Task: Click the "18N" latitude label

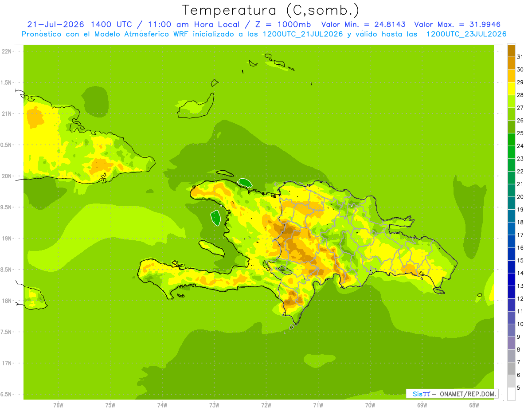Action: (7, 301)
